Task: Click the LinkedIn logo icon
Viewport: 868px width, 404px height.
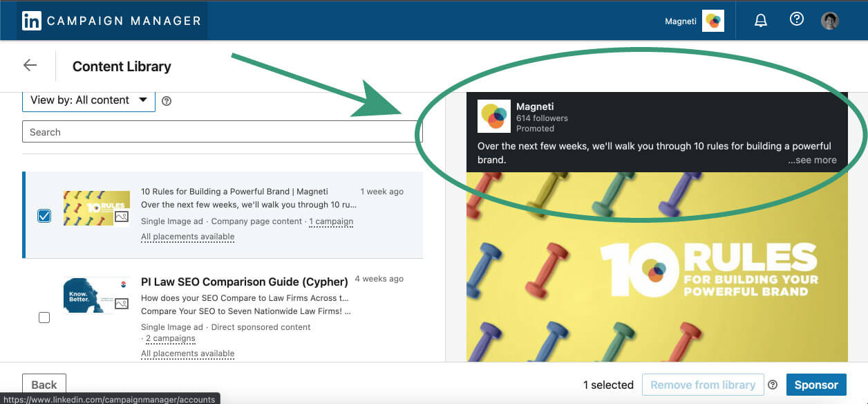Action: coord(31,21)
